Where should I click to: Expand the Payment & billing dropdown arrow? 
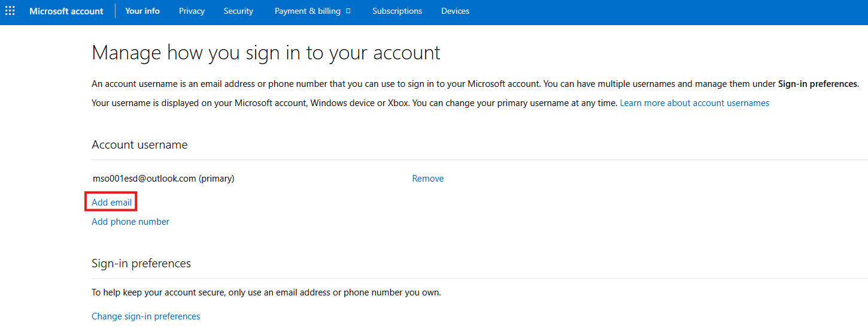pos(348,11)
